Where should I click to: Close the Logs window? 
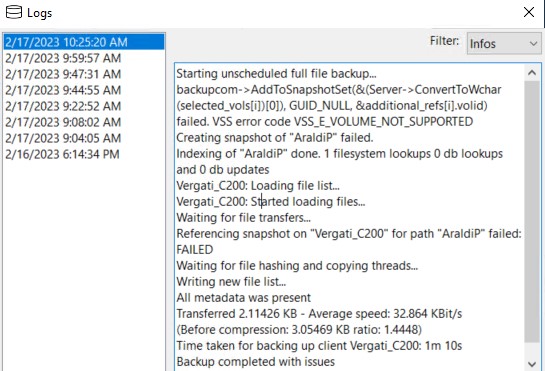529,12
